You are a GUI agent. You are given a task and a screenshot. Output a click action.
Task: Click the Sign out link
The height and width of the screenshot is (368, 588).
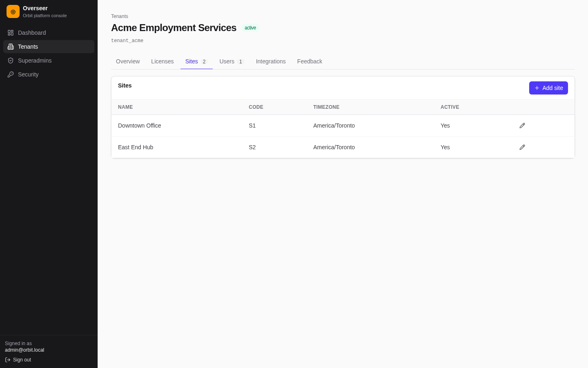18,360
